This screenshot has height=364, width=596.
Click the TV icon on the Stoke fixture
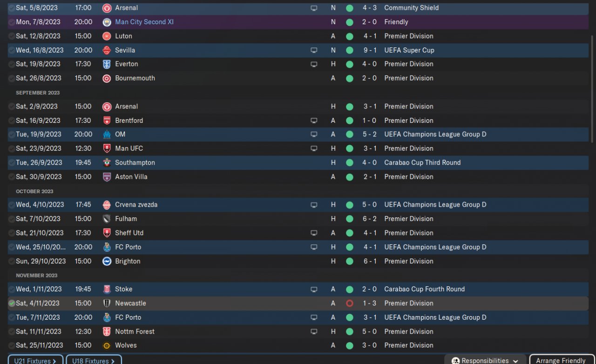pyautogui.click(x=314, y=289)
